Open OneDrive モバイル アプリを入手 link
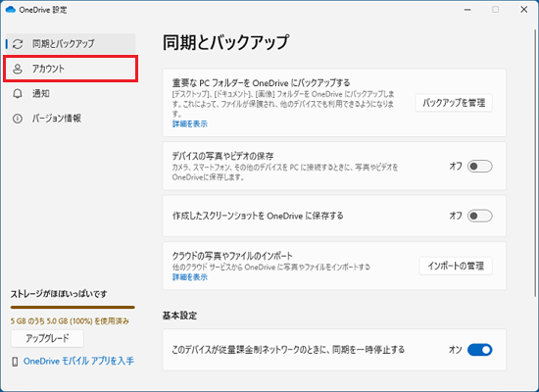The image size is (539, 392). [x=78, y=361]
